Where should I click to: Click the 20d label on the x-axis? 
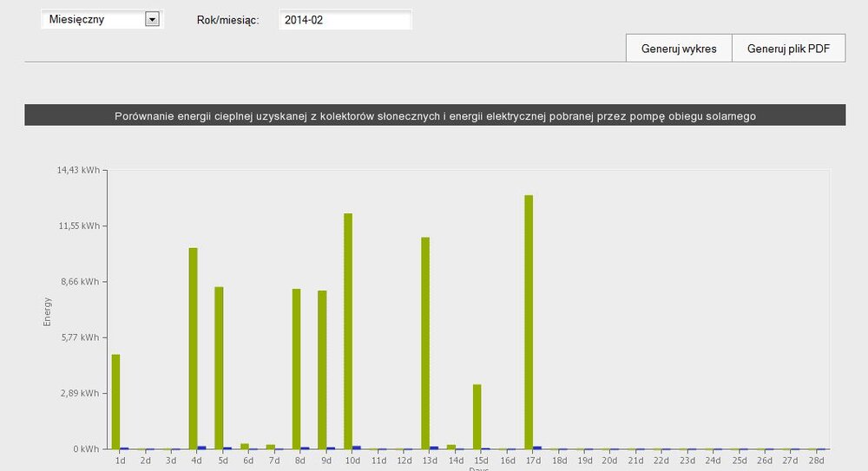click(610, 460)
